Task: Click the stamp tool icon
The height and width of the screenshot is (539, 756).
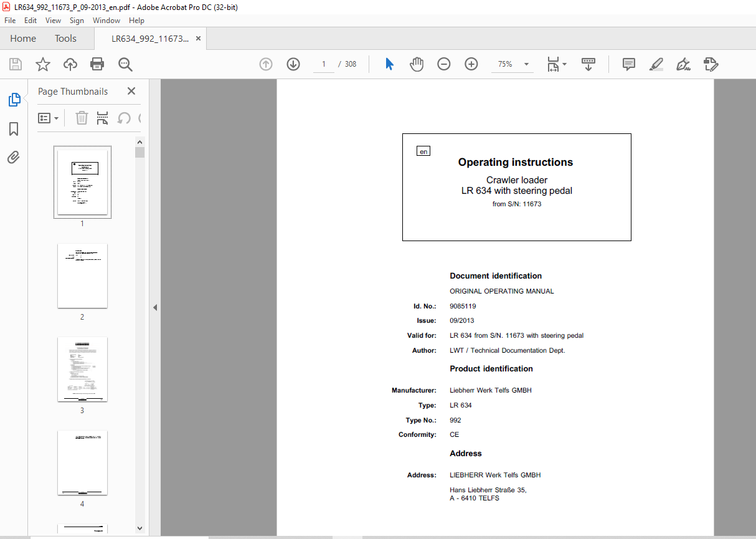Action: pos(711,64)
